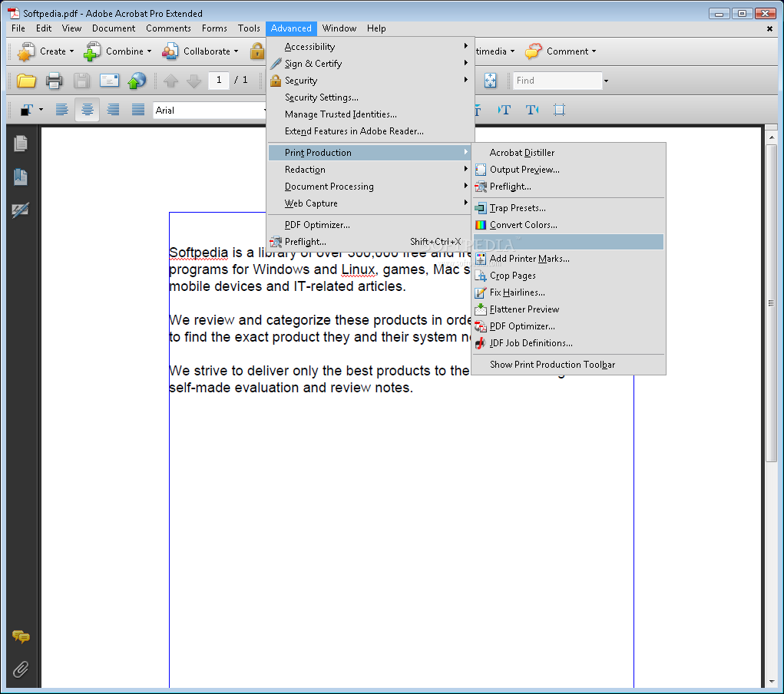The image size is (784, 694).
Task: Open a file with the folder icon
Action: (26, 81)
